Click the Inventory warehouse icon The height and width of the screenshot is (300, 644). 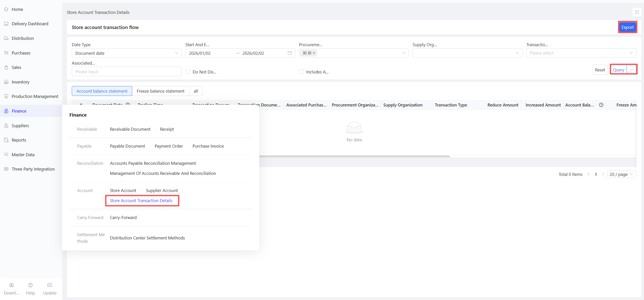(x=6, y=82)
